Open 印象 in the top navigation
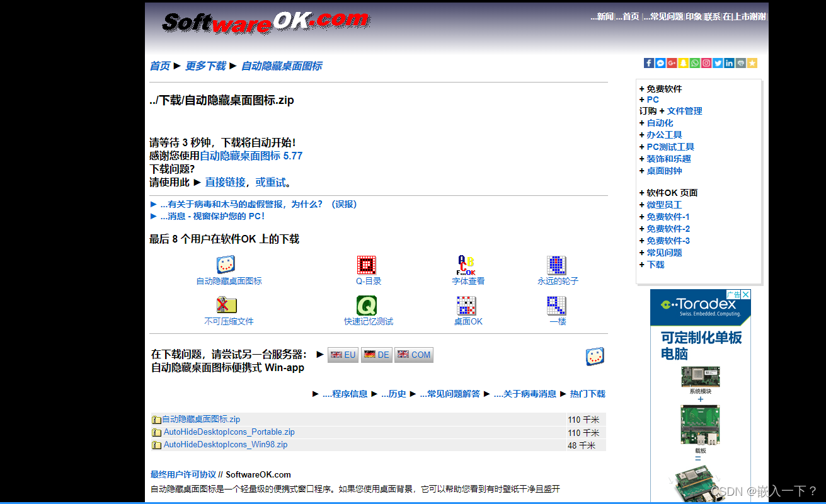Viewport: 826px width, 504px height. pos(694,17)
